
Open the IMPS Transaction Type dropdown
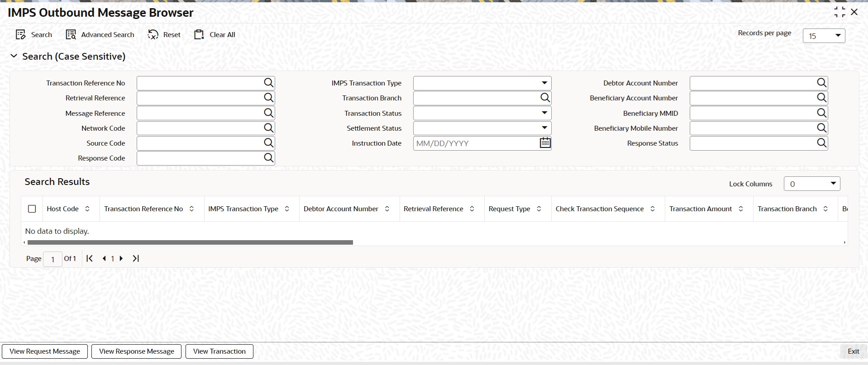[x=482, y=83]
